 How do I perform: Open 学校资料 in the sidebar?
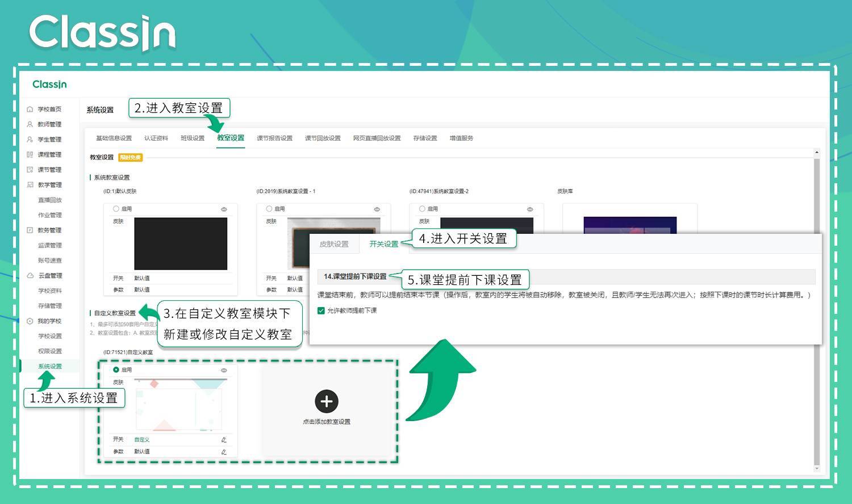pyautogui.click(x=49, y=291)
